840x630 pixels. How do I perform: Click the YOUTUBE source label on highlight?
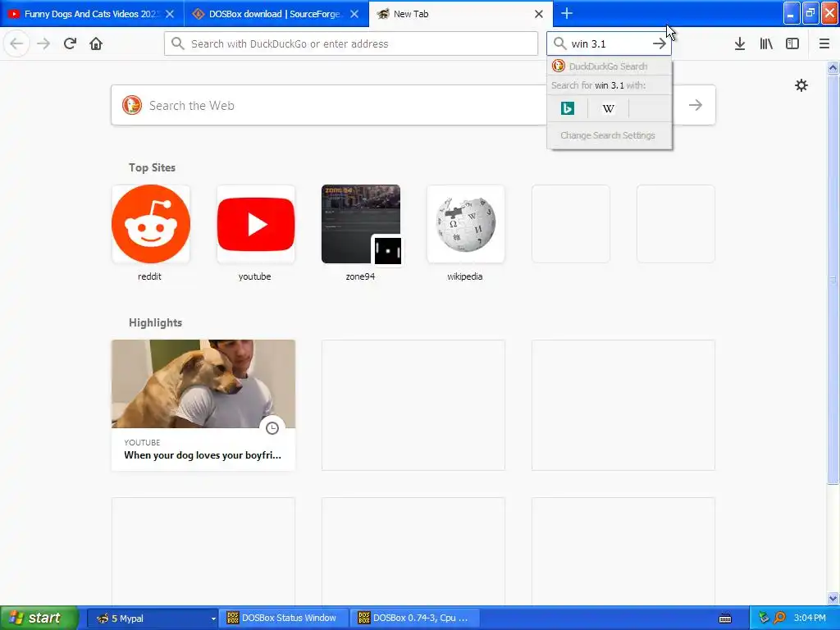tap(142, 442)
